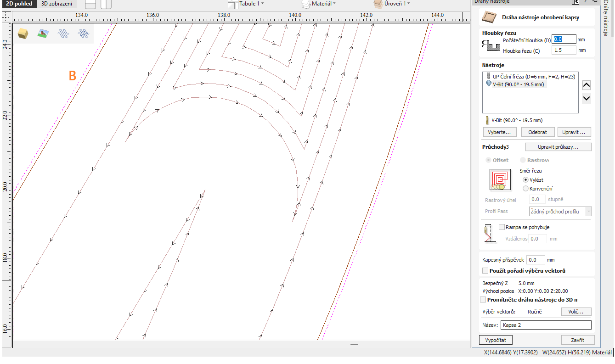Move selected tool up in list
Screen dimensions: 615x364
pyautogui.click(x=586, y=85)
